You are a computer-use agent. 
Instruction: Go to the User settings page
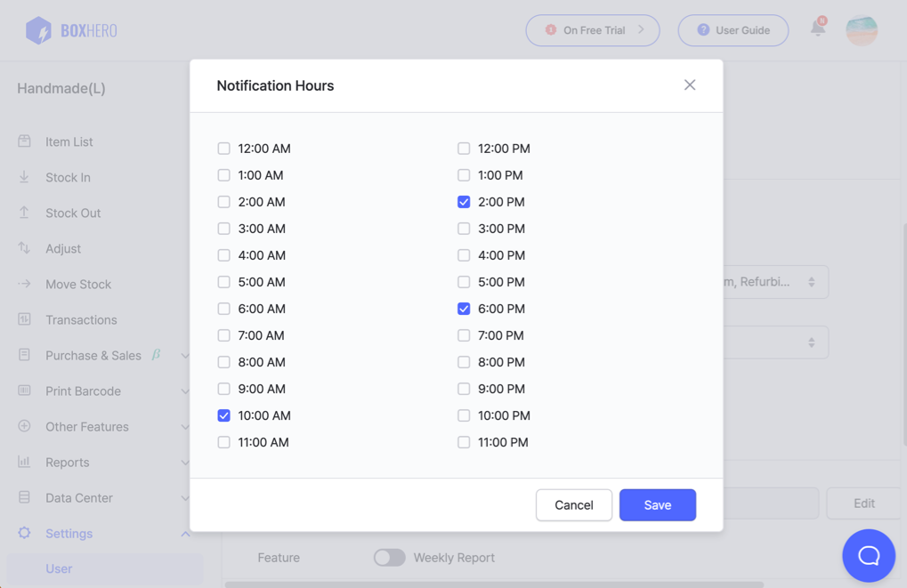pos(59,568)
